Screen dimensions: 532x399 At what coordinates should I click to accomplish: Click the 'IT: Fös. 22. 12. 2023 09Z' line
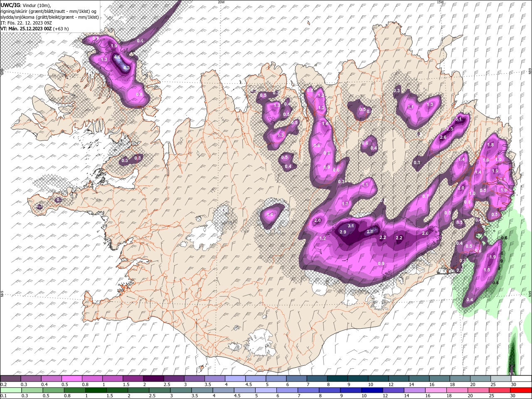26,23
